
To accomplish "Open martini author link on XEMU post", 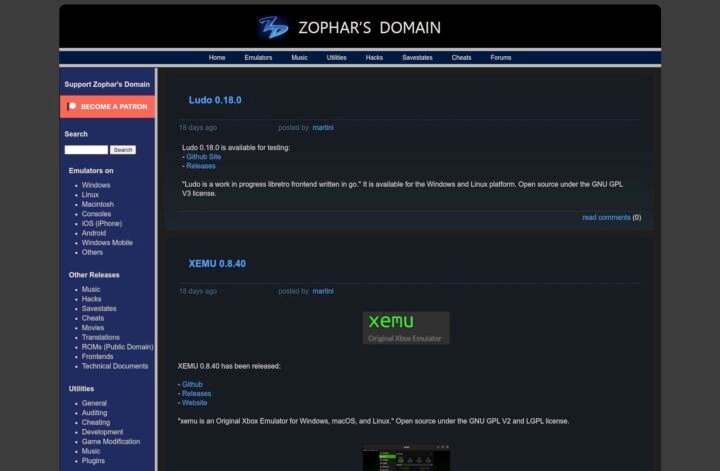I will point(323,292).
